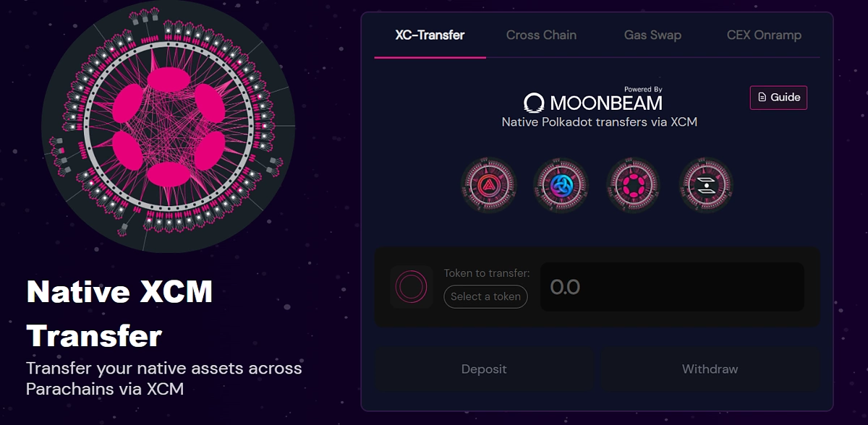Screen dimensions: 868x425
Task: Click the Polkadot relay chain network diagram
Action: click(168, 126)
